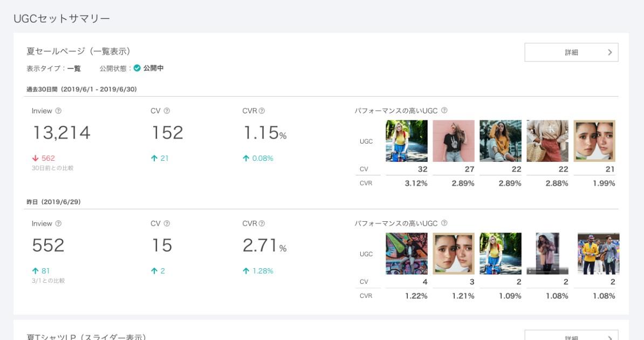
Task: Click the help icon beside yesterday's CVR
Action: 262,224
